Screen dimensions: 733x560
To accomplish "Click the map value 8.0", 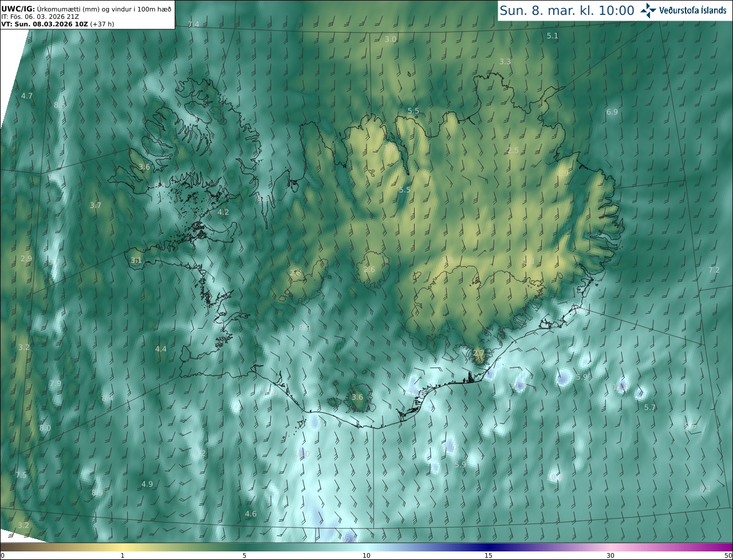I will (x=45, y=428).
